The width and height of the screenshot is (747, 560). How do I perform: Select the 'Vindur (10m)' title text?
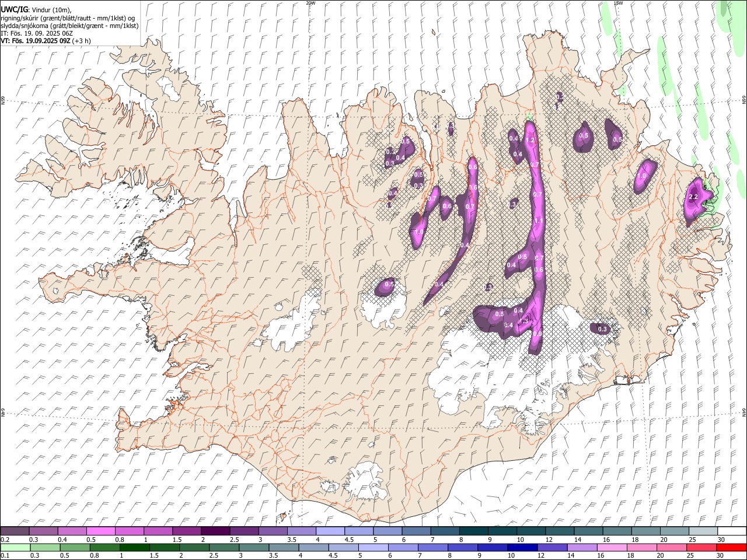coord(51,10)
